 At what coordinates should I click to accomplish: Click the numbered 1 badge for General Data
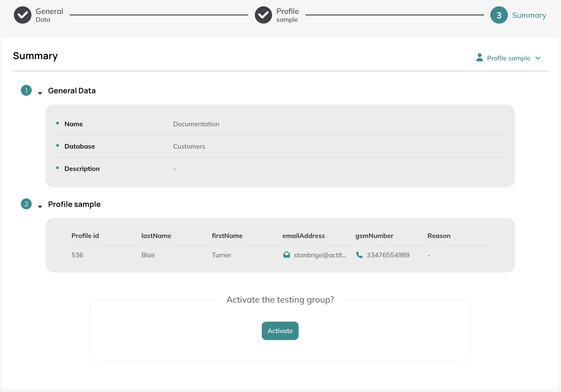(x=26, y=90)
